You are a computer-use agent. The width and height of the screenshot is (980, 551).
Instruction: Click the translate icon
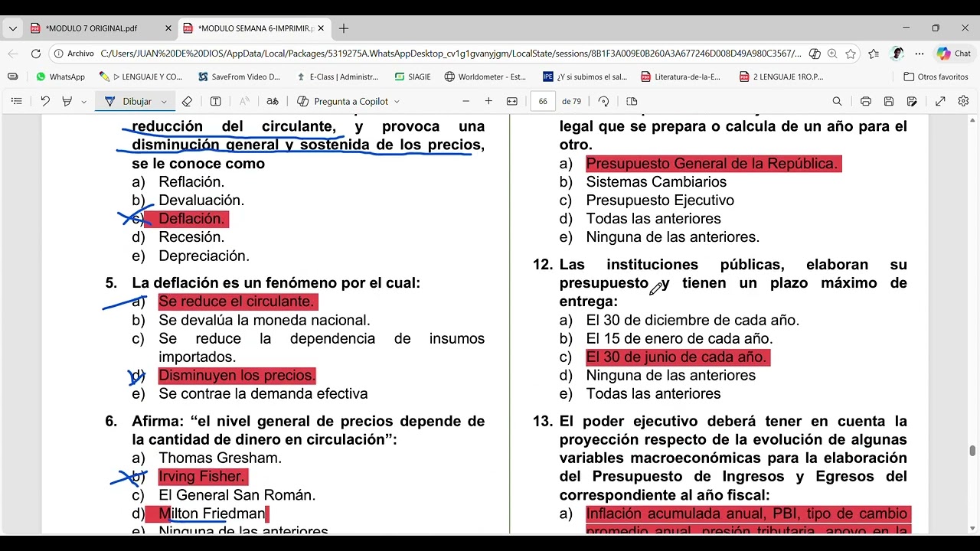(273, 101)
